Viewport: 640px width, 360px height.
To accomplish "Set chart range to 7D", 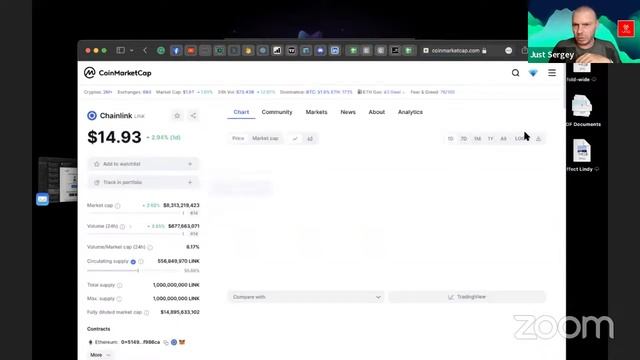I will coord(464,139).
